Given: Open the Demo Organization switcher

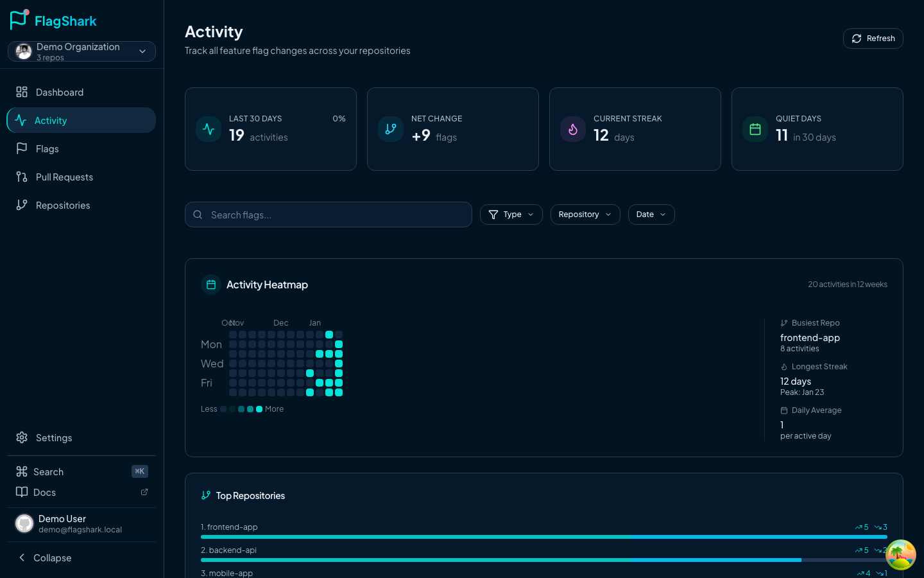Looking at the screenshot, I should click(81, 51).
